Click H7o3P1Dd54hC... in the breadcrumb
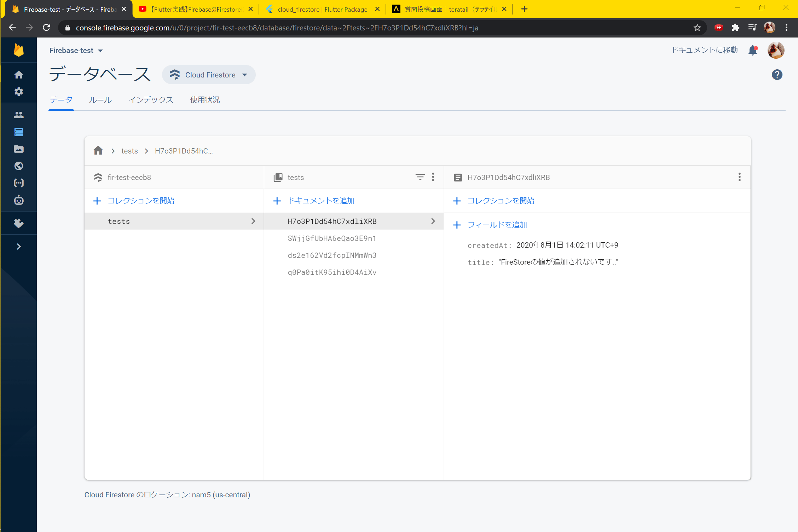Viewport: 798px width, 532px height. point(184,151)
